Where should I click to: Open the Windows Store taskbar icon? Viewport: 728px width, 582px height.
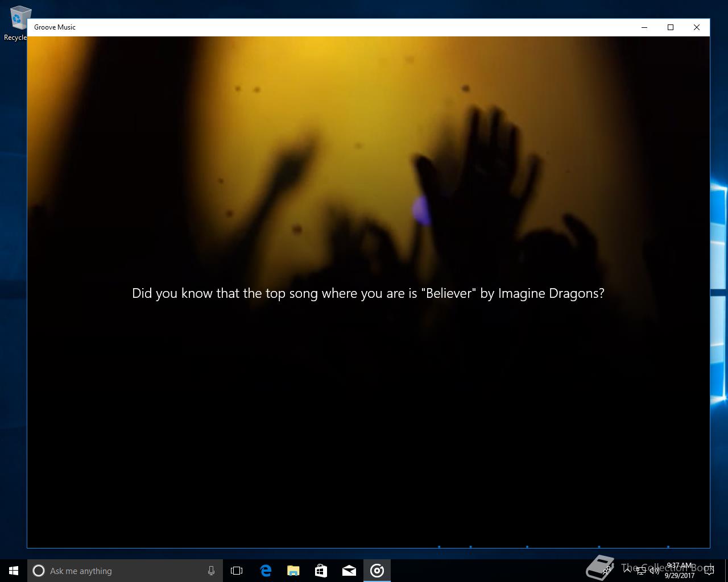(x=321, y=571)
